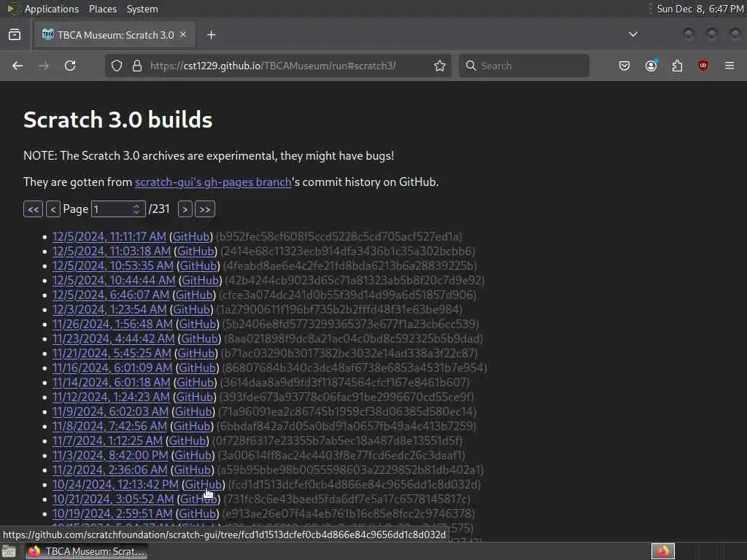The image size is (747, 560).
Task: Open build 11/9/2024, 6:02:03 AM
Action: 111,411
